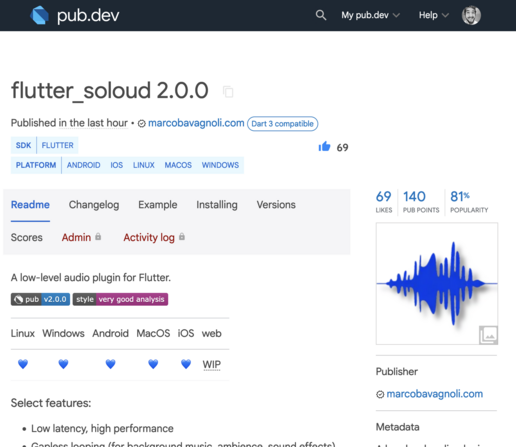Click the WIP text in web column

212,364
